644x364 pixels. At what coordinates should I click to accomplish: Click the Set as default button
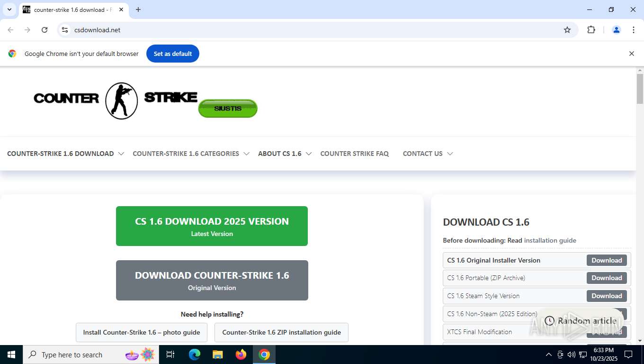click(173, 54)
